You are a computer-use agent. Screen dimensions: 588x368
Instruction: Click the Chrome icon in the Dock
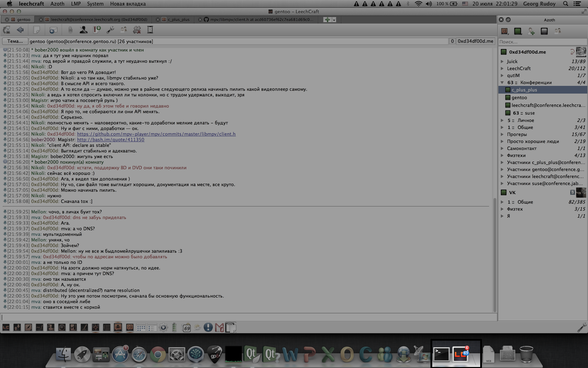[158, 355]
